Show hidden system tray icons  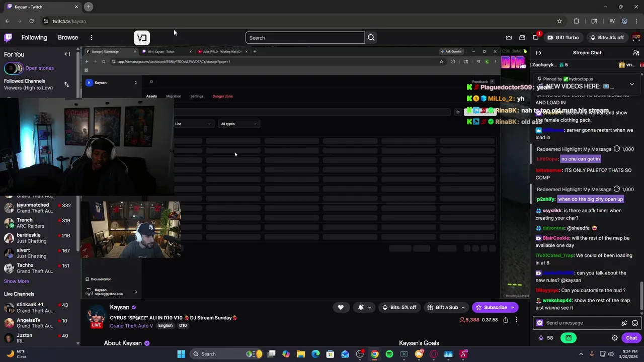[x=581, y=354]
